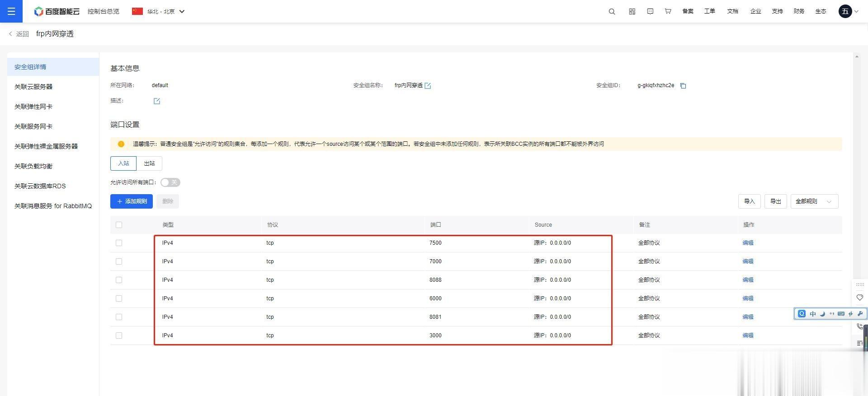This screenshot has width=868, height=396.
Task: Check the row with port 8081
Action: click(x=119, y=317)
